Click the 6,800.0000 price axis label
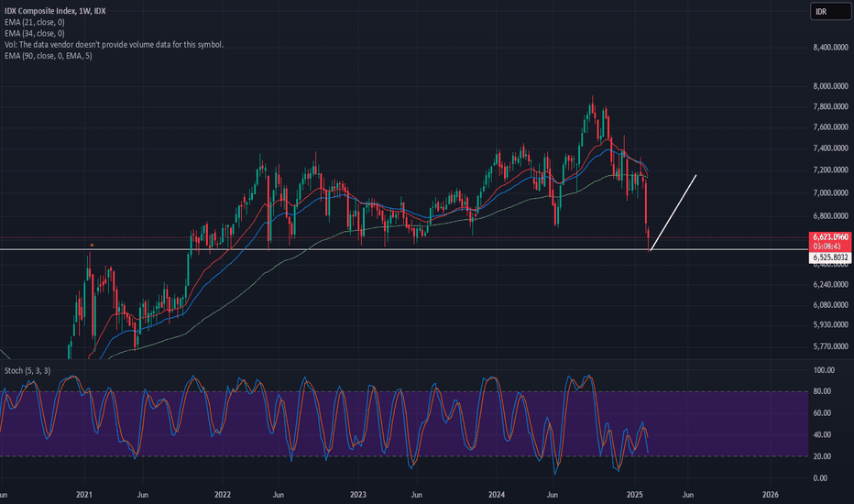854x504 pixels. [x=830, y=216]
